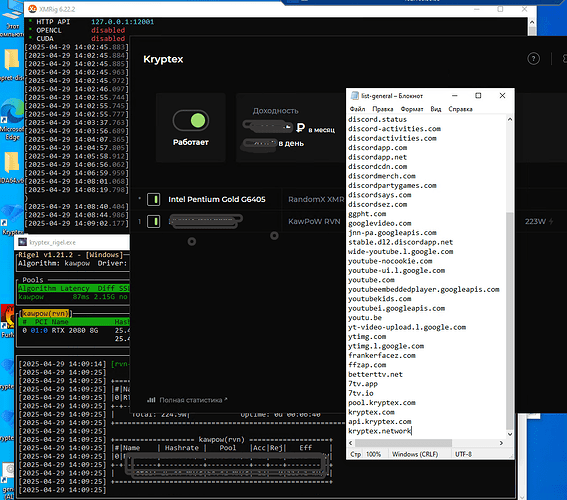Click the line kryptex.network in Notepad
The image size is (567, 500).
coord(380,431)
